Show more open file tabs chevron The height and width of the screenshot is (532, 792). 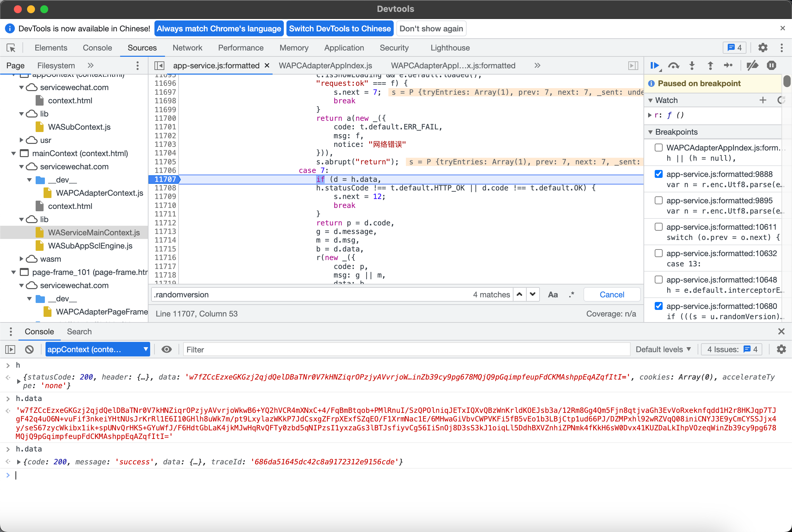(x=537, y=65)
